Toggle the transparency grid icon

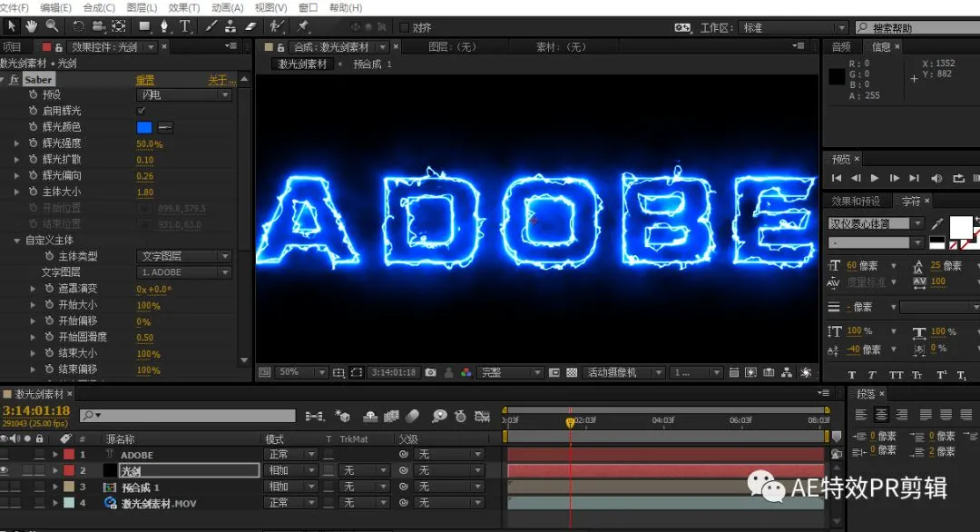coord(572,372)
